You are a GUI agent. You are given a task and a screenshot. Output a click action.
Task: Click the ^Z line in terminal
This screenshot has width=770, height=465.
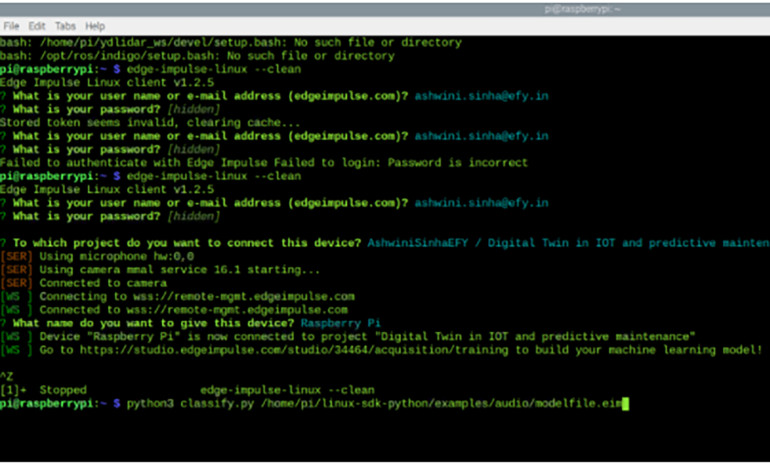click(6, 377)
